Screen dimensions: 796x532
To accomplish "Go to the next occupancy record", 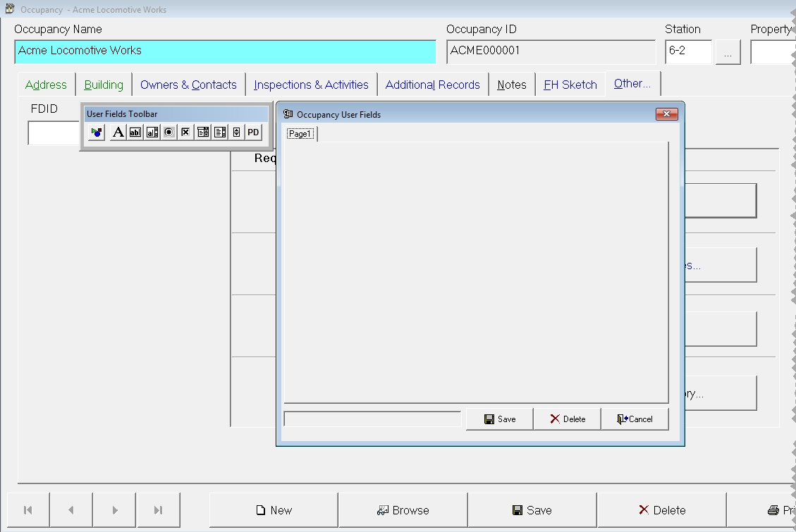I will click(115, 510).
